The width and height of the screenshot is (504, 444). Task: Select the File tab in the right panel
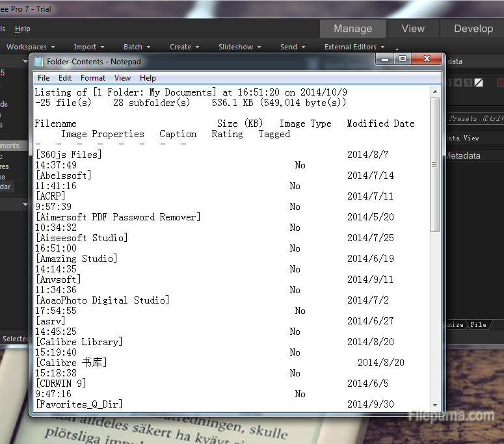click(479, 324)
